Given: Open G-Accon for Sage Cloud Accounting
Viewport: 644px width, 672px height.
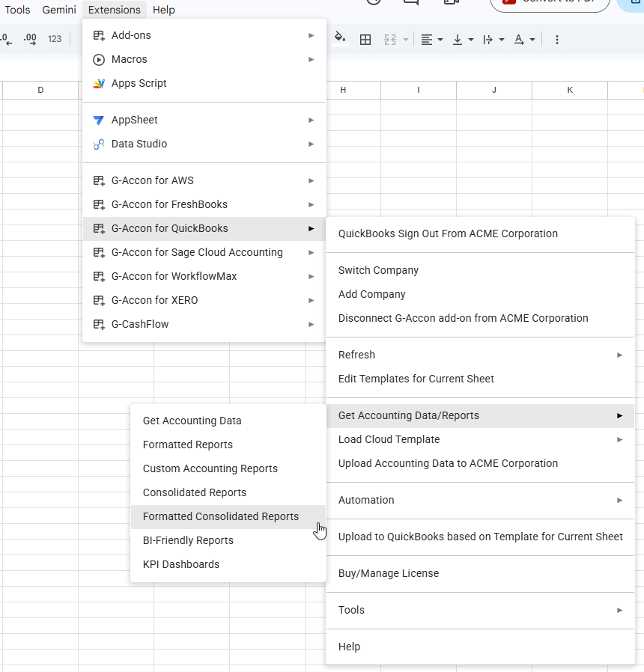Looking at the screenshot, I should tap(204, 252).
